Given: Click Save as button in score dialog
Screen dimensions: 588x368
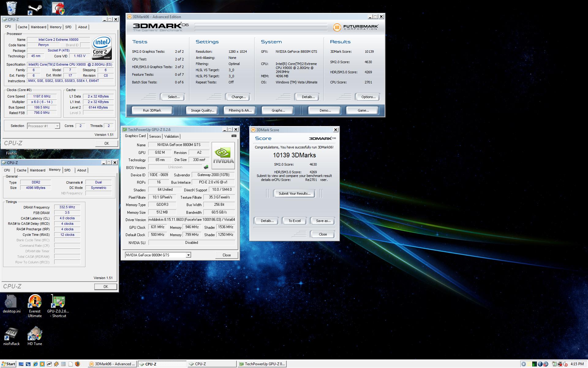Looking at the screenshot, I should tap(323, 221).
